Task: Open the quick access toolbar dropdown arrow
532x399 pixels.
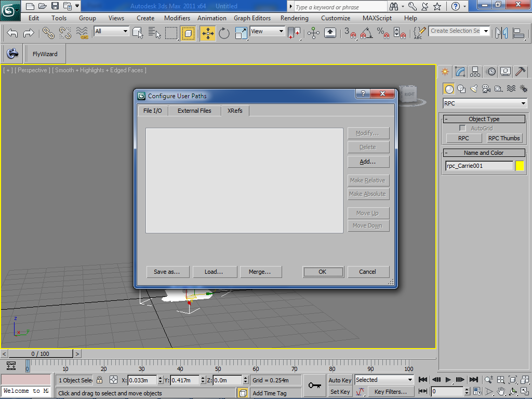Action: tap(77, 6)
